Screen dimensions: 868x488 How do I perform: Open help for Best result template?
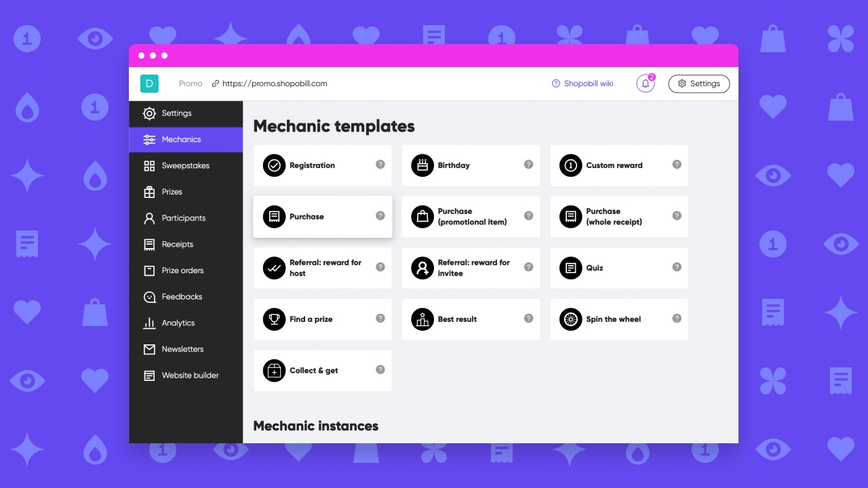pos(529,318)
